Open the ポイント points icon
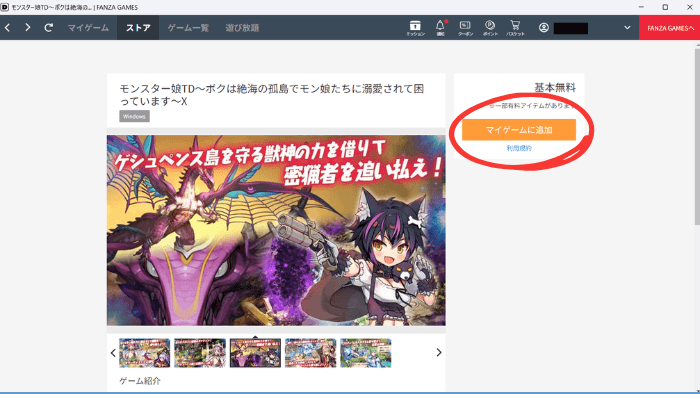The height and width of the screenshot is (394, 700). [x=490, y=28]
